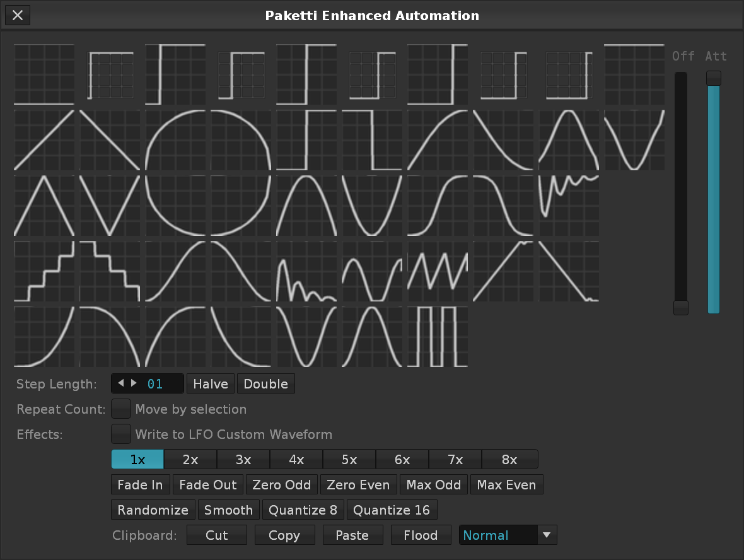
Task: Select the flat bottom line shape
Action: pyautogui.click(x=44, y=74)
